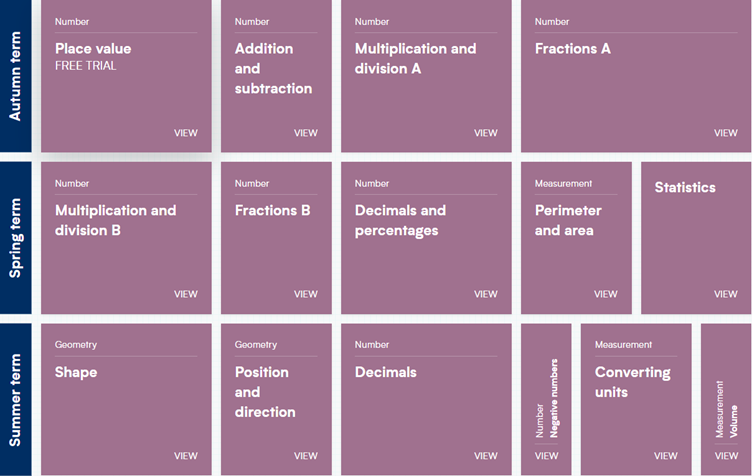Click VIEW on the Fractions A tile

click(x=725, y=133)
